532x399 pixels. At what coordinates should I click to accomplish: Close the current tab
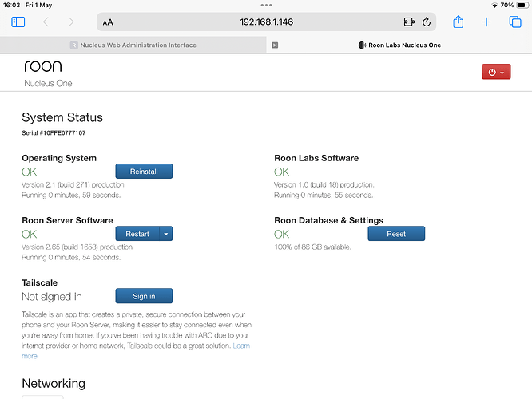tap(275, 45)
